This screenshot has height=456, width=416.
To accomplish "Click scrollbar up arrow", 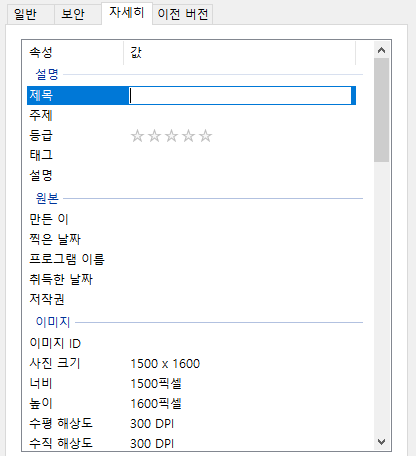I will coord(382,50).
